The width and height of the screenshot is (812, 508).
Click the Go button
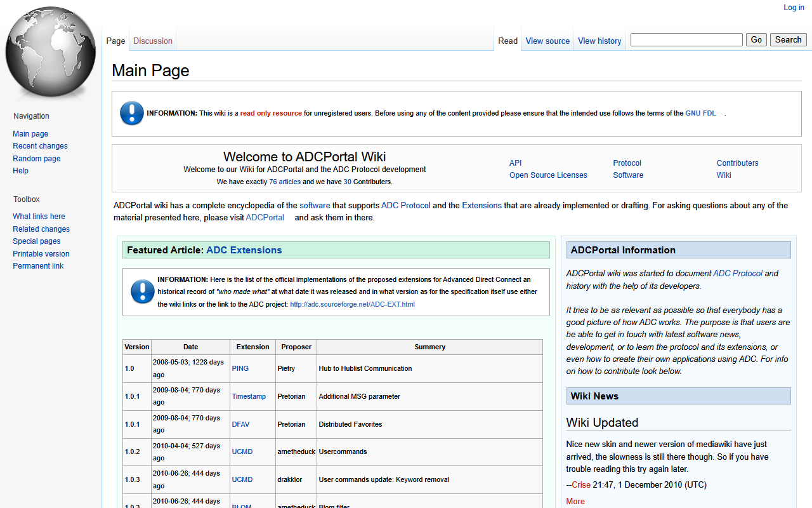(756, 39)
